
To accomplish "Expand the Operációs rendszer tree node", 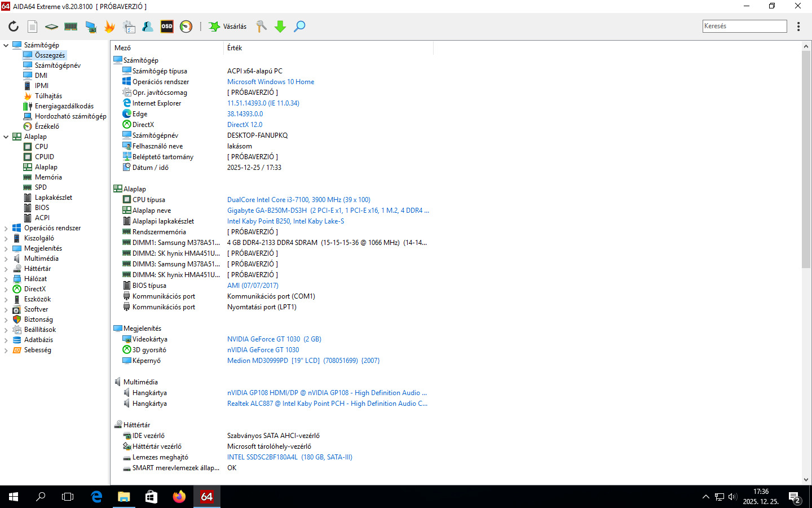I will (x=6, y=228).
